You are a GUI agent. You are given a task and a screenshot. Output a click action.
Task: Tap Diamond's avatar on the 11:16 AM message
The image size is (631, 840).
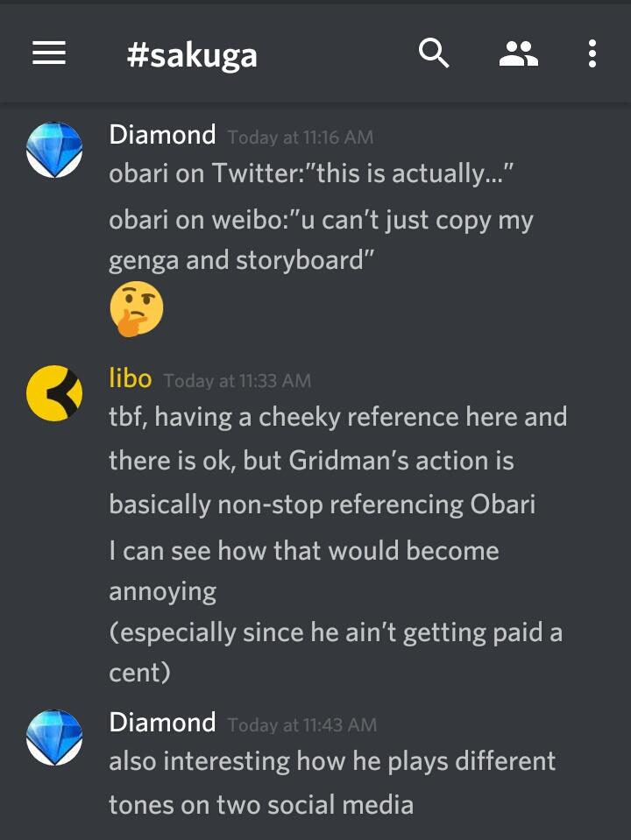pyautogui.click(x=54, y=150)
